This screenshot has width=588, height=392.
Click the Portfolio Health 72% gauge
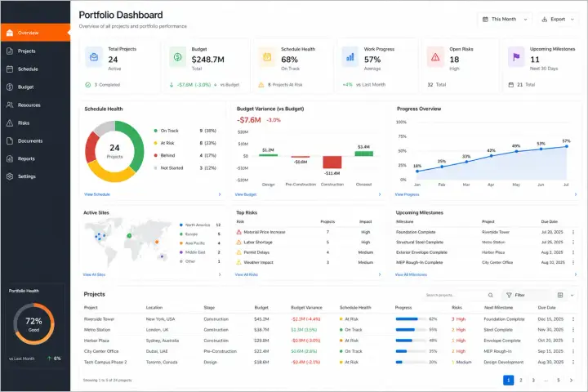[33, 323]
